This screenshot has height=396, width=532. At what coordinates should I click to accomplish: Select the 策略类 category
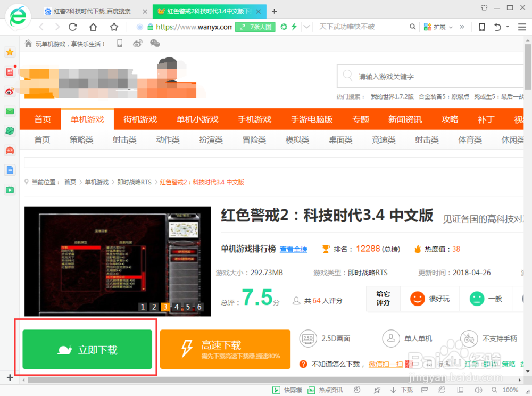tap(81, 140)
